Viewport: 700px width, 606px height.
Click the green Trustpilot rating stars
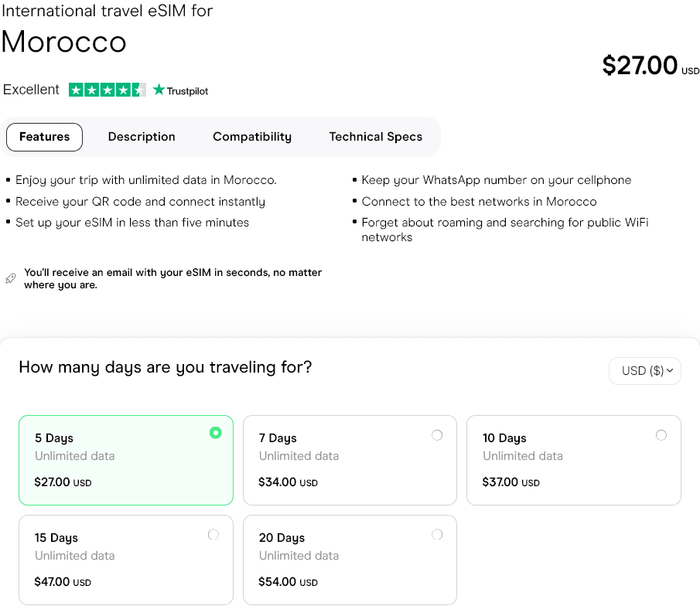click(108, 90)
